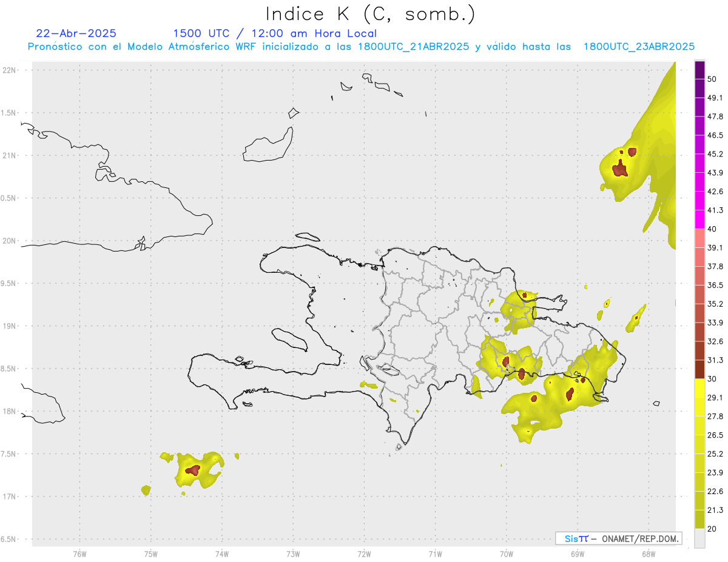Click the '17N' latitude label
The width and height of the screenshot is (728, 562).
[10, 497]
